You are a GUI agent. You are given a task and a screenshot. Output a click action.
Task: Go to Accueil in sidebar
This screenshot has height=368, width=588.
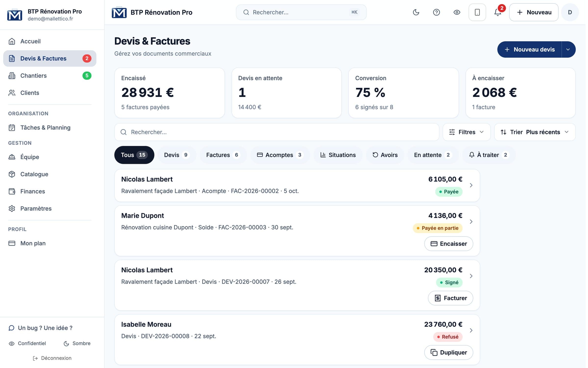click(50, 41)
